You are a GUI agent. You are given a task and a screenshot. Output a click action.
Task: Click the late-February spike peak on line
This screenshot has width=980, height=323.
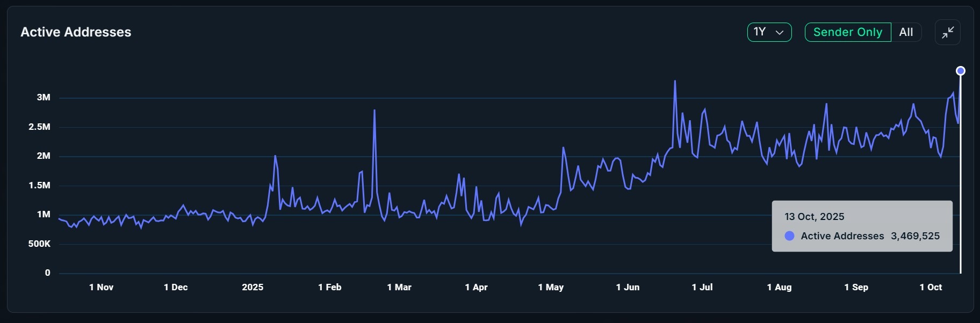374,111
